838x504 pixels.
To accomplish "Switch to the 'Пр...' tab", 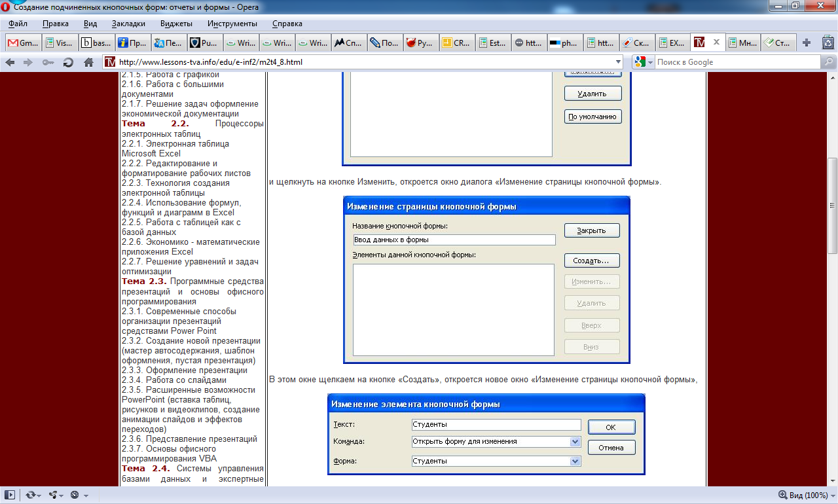I will [x=133, y=43].
